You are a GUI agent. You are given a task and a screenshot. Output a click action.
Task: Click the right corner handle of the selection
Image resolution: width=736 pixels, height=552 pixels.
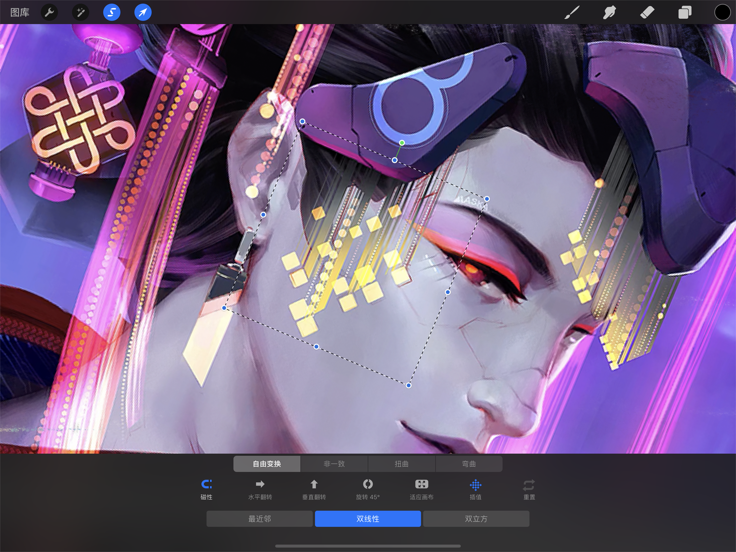tap(487, 199)
